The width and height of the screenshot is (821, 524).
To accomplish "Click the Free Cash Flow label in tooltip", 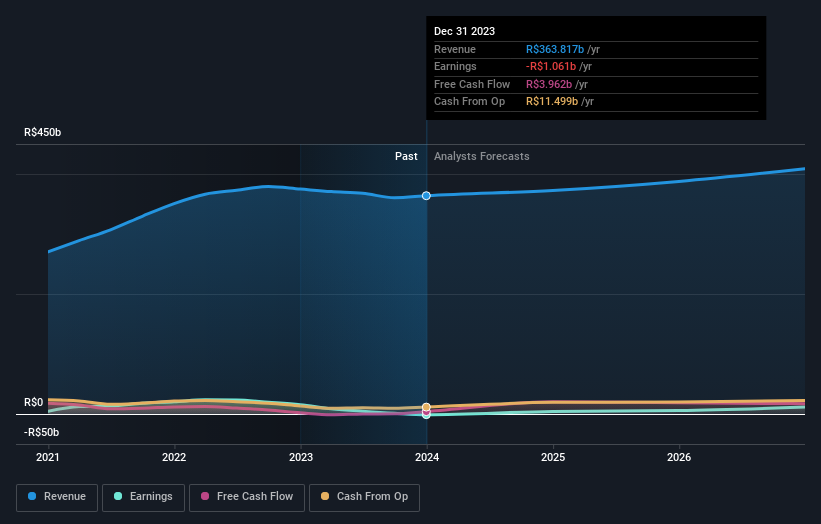I will point(472,84).
